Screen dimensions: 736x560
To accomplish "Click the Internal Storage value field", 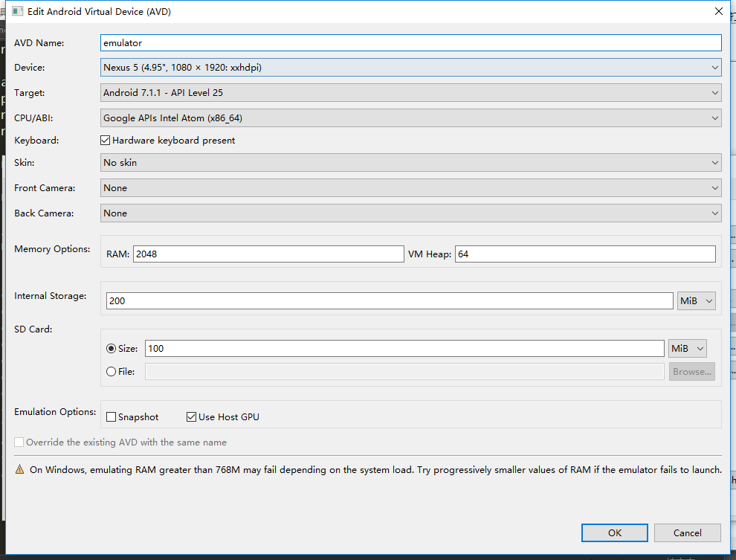I will 390,301.
